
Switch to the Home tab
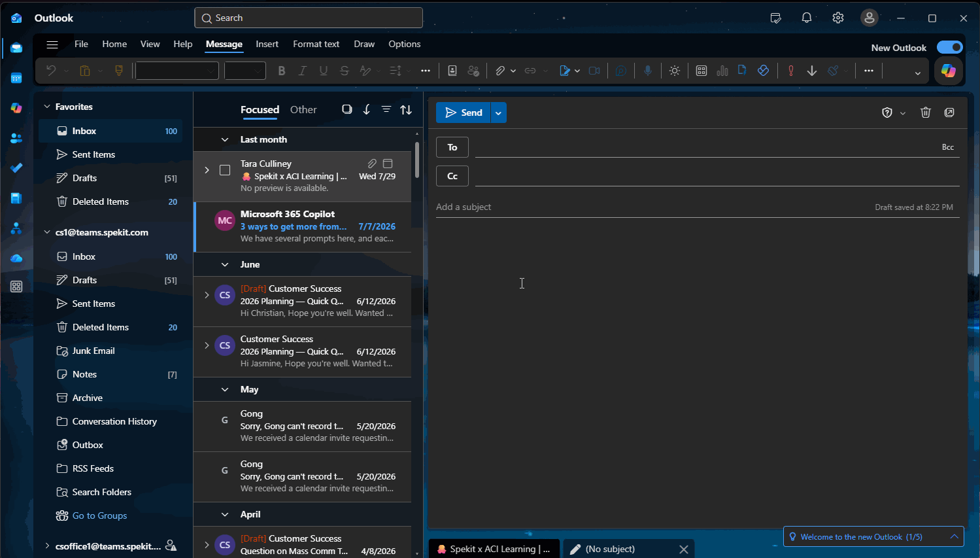click(x=114, y=44)
